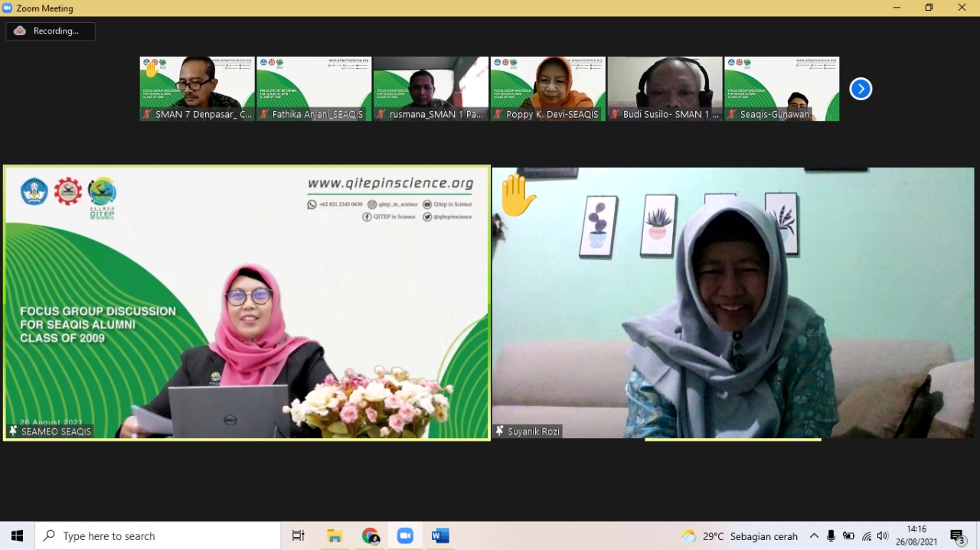The height and width of the screenshot is (550, 980).
Task: Open Task View on the taskbar
Action: point(299,536)
